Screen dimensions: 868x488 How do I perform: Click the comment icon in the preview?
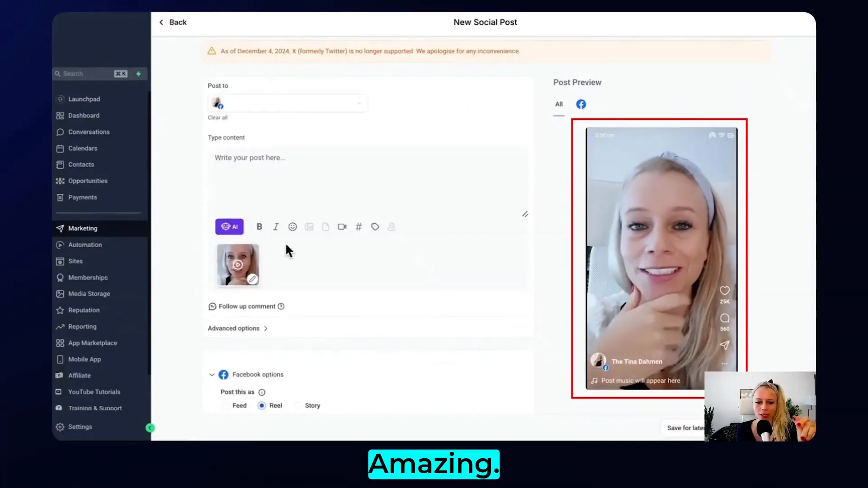725,318
